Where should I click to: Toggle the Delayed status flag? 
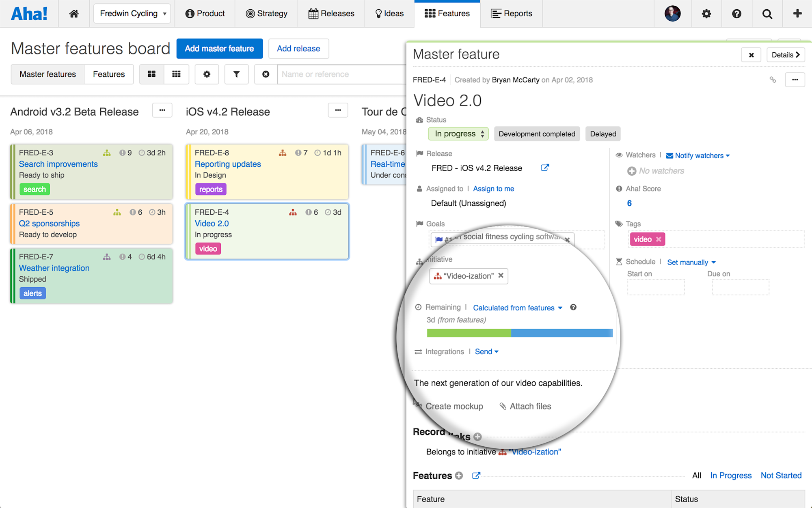[603, 133]
